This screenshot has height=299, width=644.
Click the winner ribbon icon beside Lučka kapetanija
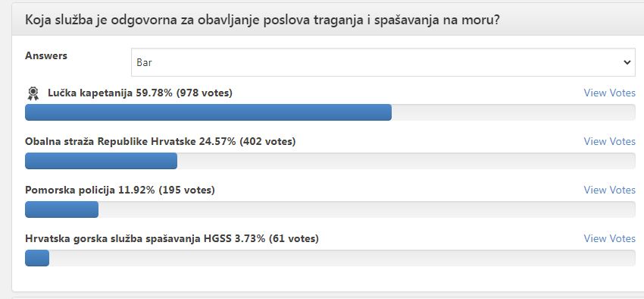tap(33, 94)
